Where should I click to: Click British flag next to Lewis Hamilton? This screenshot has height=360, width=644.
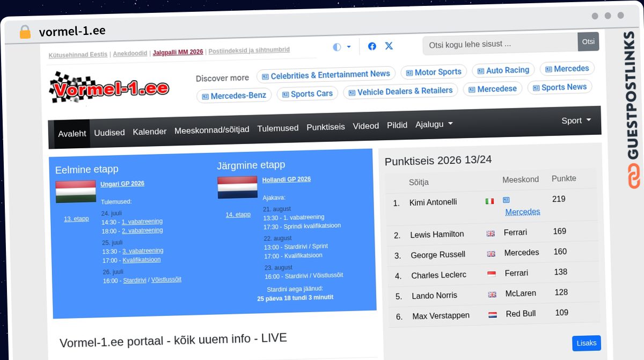(491, 233)
